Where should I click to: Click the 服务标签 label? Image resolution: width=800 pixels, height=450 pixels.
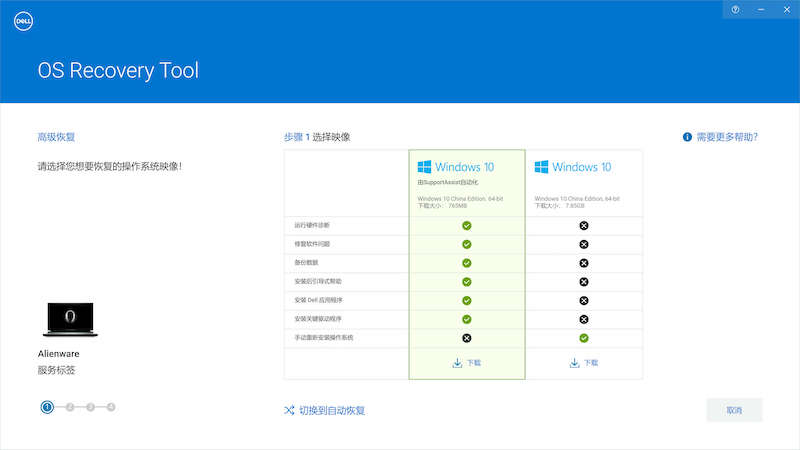56,370
